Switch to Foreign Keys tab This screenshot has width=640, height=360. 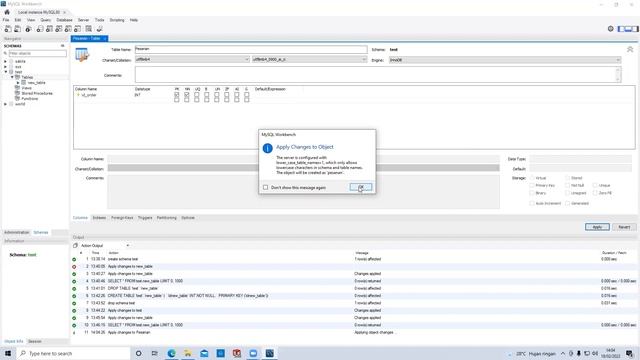[122, 218]
